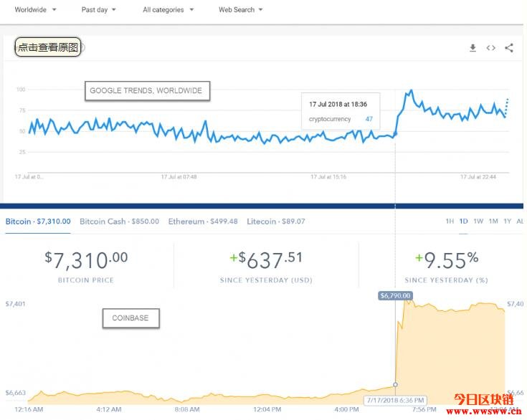Select the 1H chart range

(x=450, y=221)
